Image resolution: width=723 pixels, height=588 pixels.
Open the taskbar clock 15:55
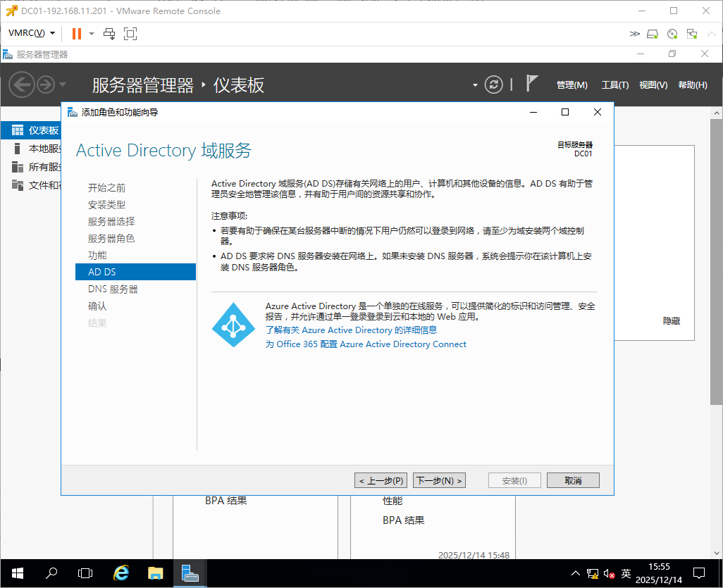(x=659, y=573)
